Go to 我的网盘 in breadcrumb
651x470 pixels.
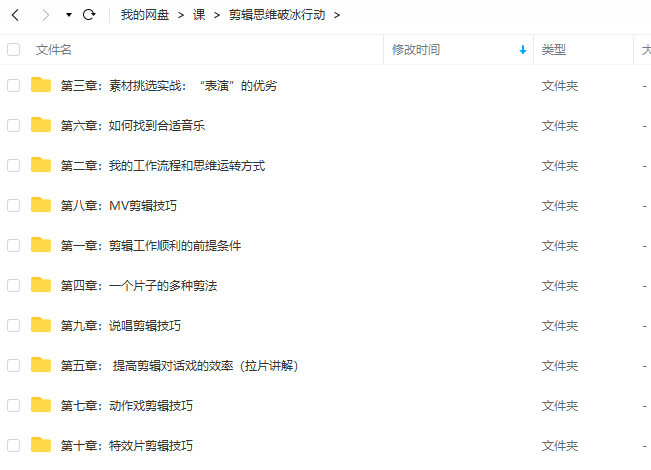point(145,15)
